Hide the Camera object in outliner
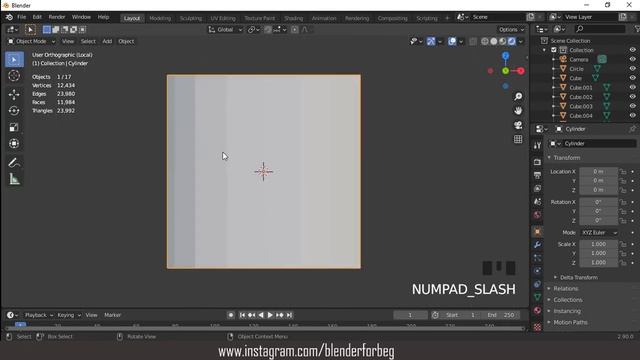 pos(632,59)
